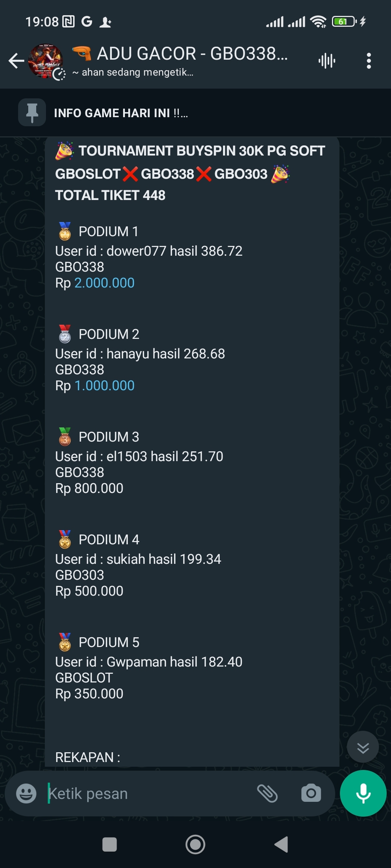The image size is (391, 868).
Task: Tap the Android recent apps square button
Action: (110, 844)
